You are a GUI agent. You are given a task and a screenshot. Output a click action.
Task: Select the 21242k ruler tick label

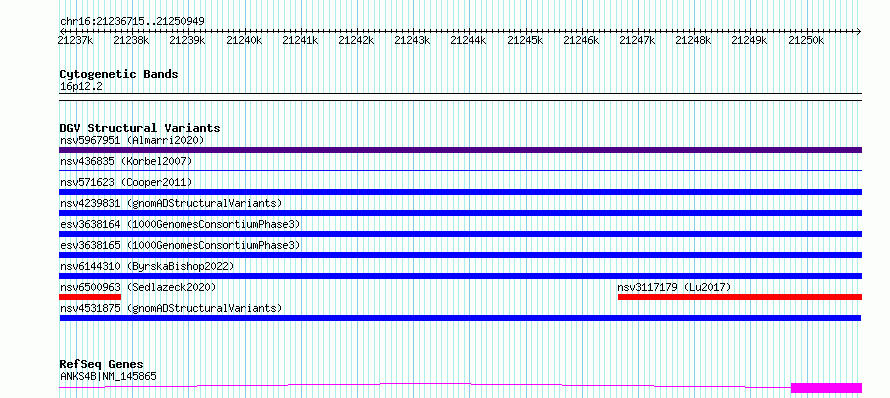point(356,40)
